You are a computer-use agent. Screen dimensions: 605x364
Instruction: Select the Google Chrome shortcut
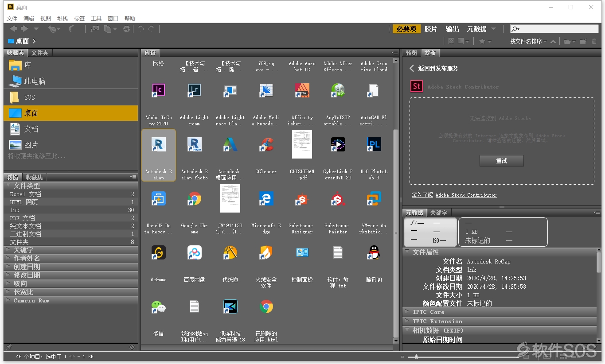pos(194,198)
